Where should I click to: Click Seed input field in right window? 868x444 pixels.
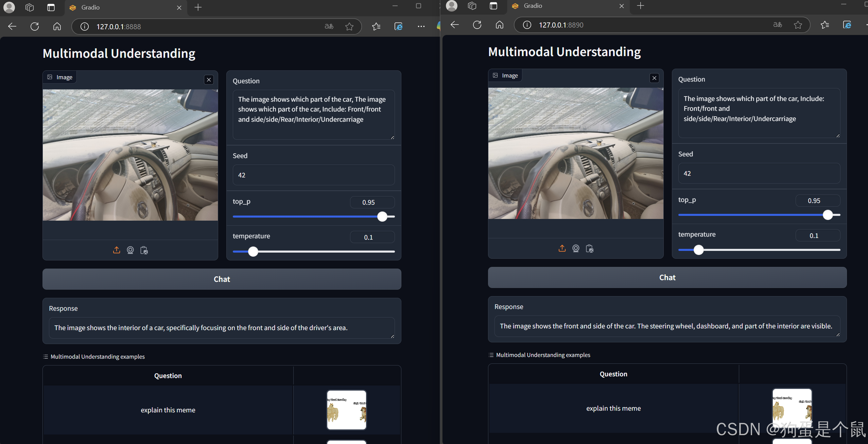tap(759, 173)
